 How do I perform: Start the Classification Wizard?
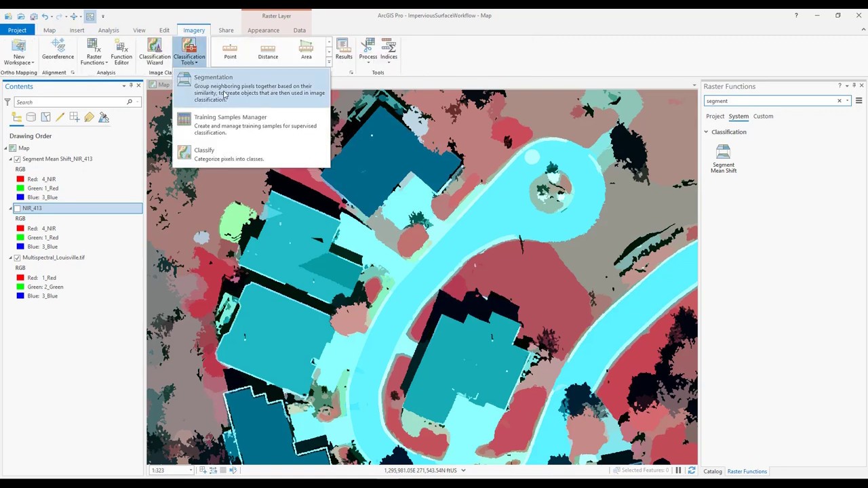point(155,52)
